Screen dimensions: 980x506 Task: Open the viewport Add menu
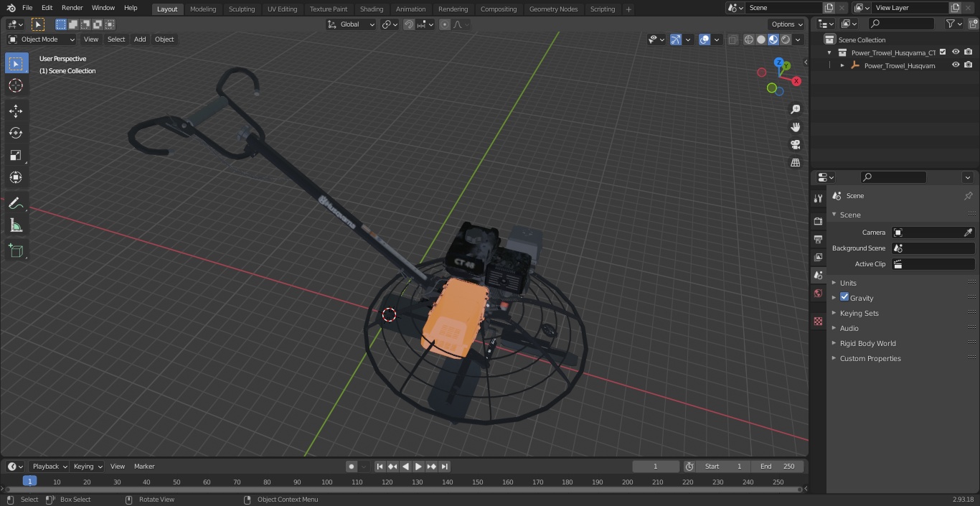point(140,39)
